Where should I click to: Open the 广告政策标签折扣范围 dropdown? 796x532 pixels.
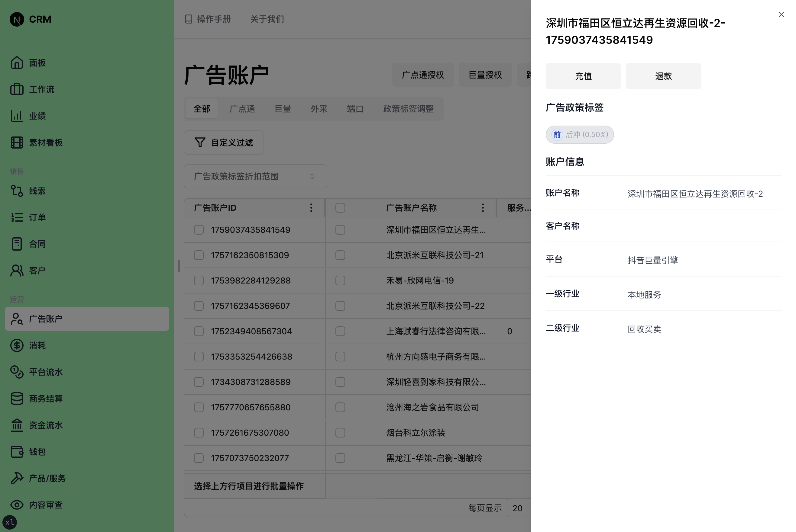(x=255, y=176)
